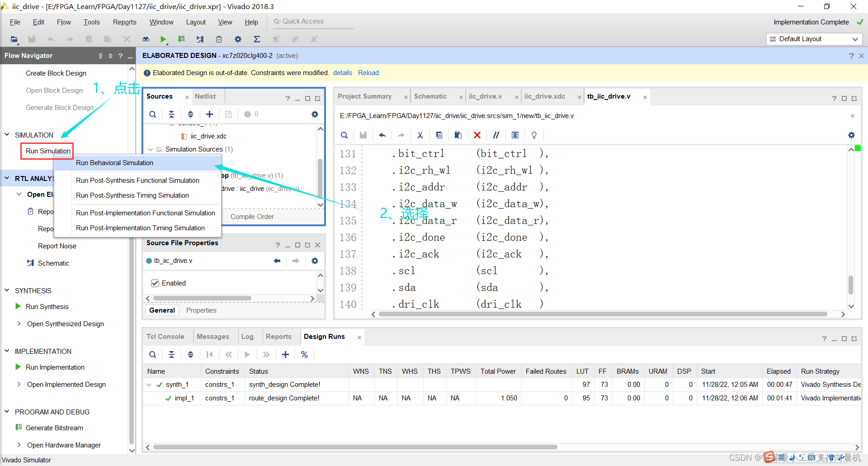Click the editor Paste icon
The width and height of the screenshot is (868, 466).
[458, 135]
